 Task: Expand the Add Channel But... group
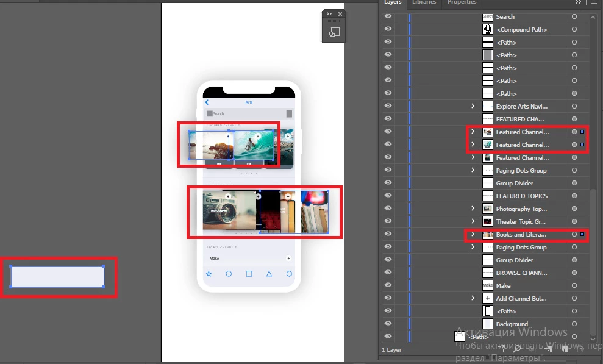tap(473, 298)
